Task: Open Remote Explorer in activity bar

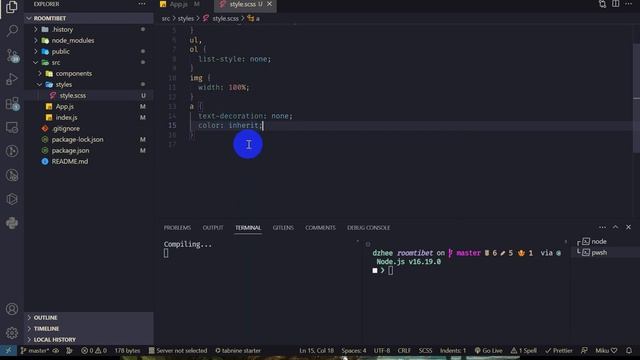Action: 12,127
